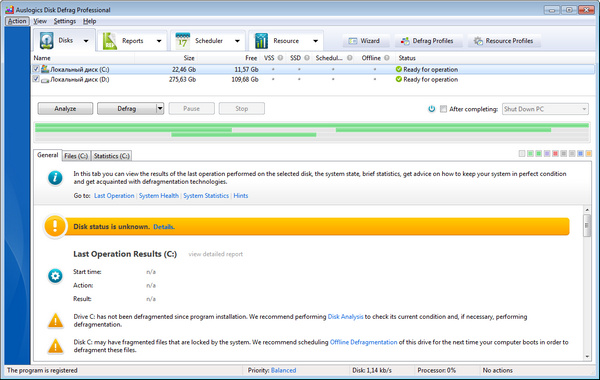600x380 pixels.
Task: Click the Disks toolbar icon
Action: [x=46, y=41]
